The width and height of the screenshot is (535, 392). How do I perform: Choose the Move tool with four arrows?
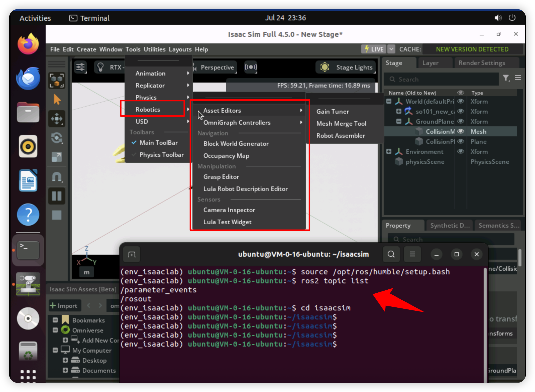tap(57, 119)
